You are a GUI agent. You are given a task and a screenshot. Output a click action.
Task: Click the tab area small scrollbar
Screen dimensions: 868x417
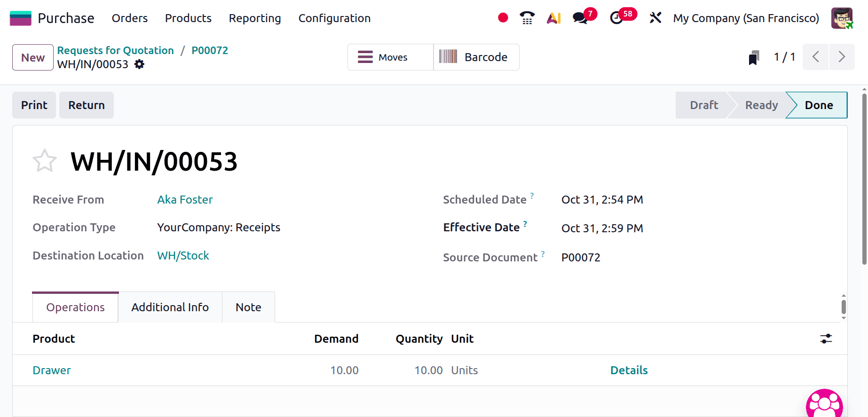pyautogui.click(x=844, y=307)
